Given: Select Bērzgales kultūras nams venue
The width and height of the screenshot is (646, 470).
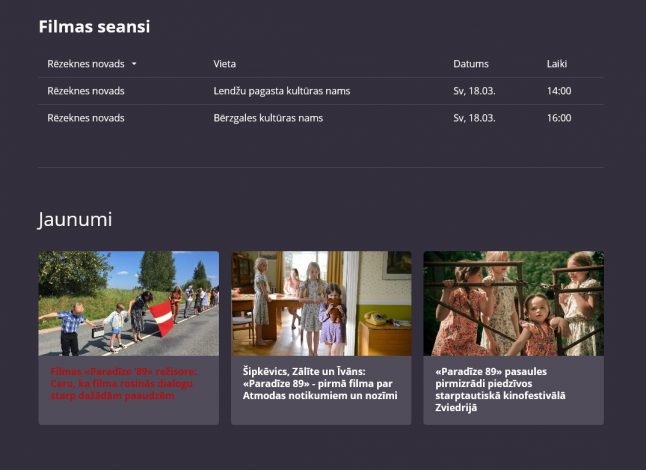Looking at the screenshot, I should point(268,118).
